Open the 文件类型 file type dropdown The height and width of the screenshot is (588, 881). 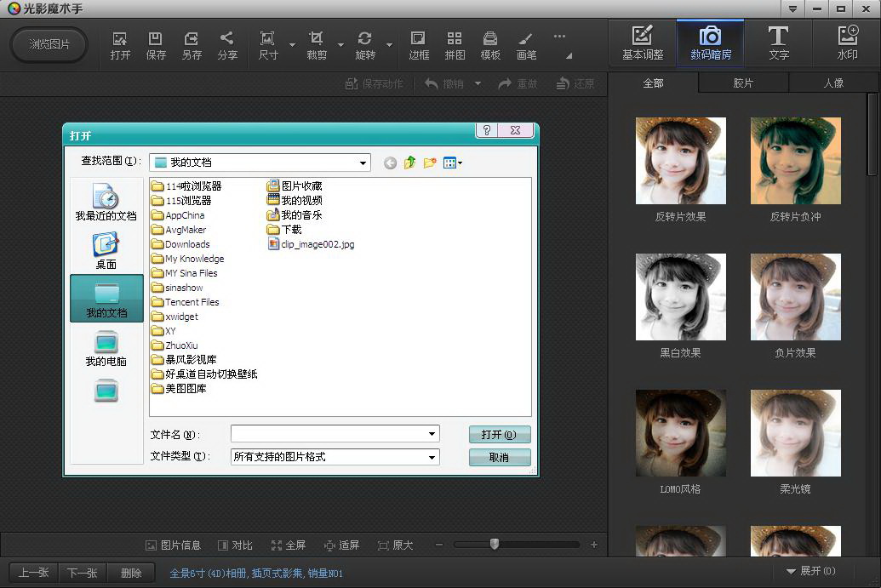(x=432, y=457)
